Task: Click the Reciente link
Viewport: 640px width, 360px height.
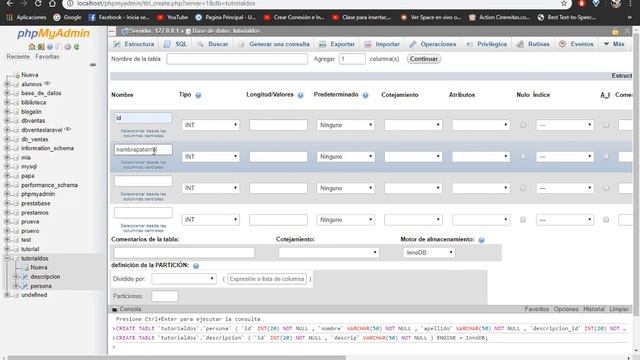Action: 18,57
